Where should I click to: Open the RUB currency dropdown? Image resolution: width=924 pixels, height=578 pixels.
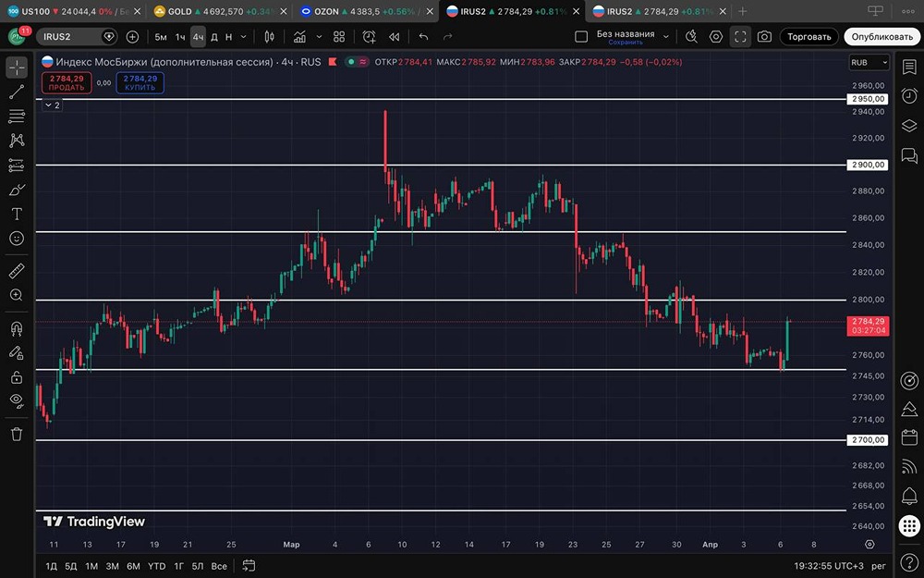point(869,63)
